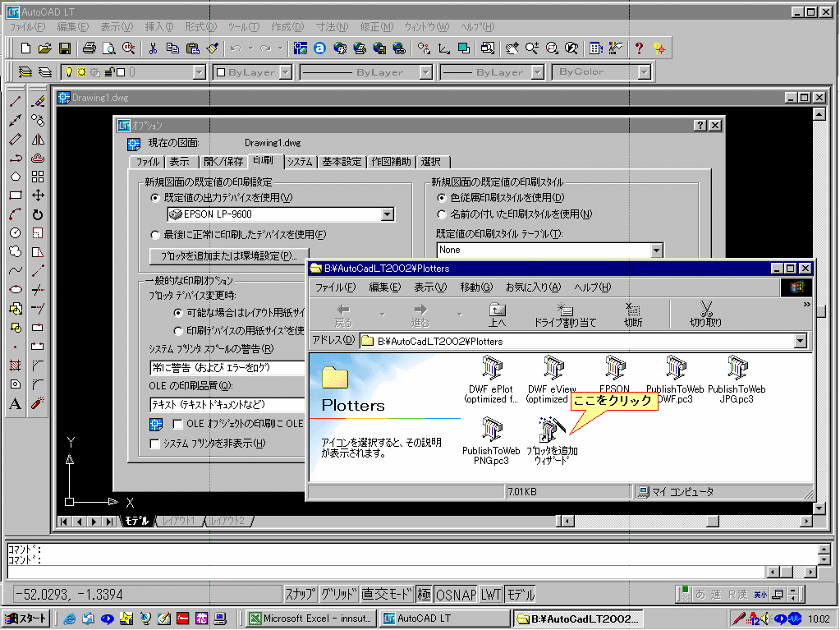This screenshot has width=840, height=630.
Task: Open the layer control dropdown
Action: pyautogui.click(x=199, y=72)
